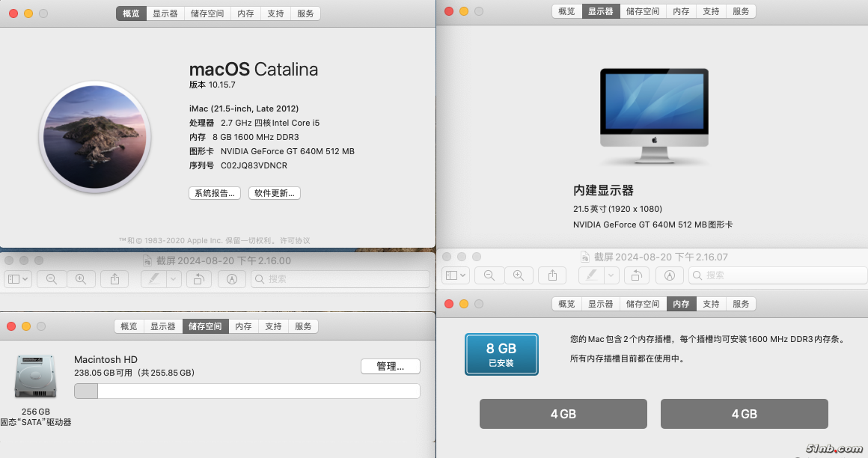Zoom out in the 2.16.00 Preview window
This screenshot has width=868, height=458.
tap(52, 279)
